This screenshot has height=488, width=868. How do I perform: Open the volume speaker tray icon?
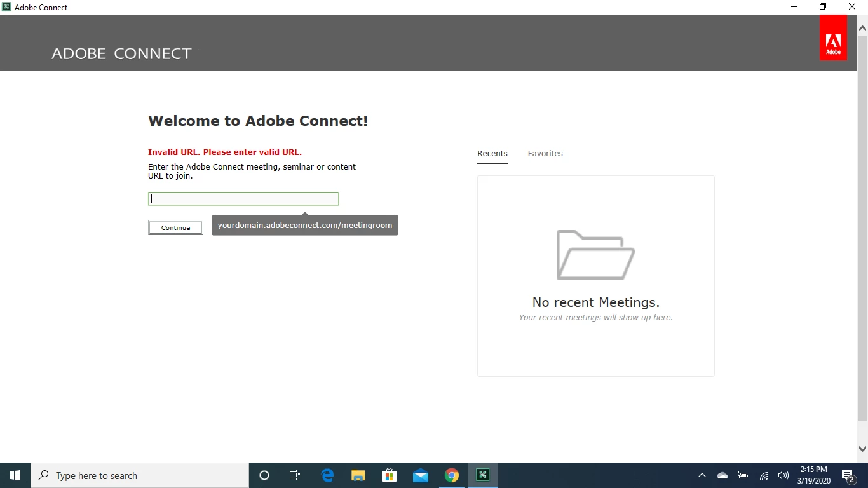783,475
